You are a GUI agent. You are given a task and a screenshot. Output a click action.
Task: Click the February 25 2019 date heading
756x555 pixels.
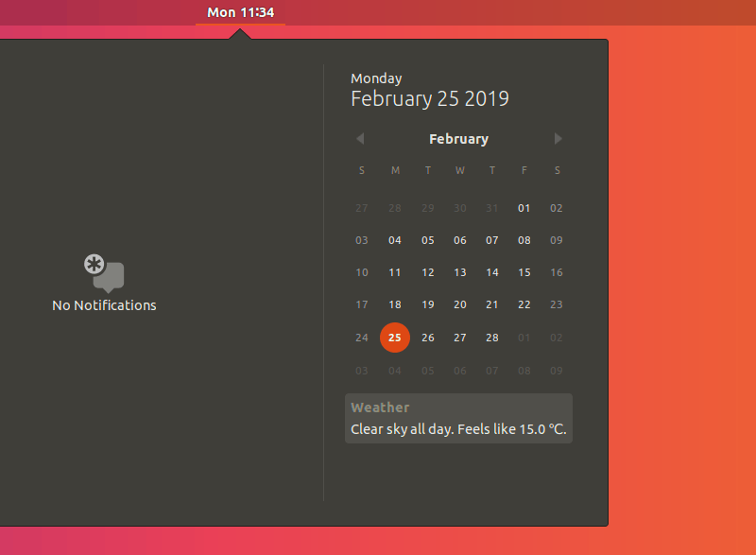point(429,98)
